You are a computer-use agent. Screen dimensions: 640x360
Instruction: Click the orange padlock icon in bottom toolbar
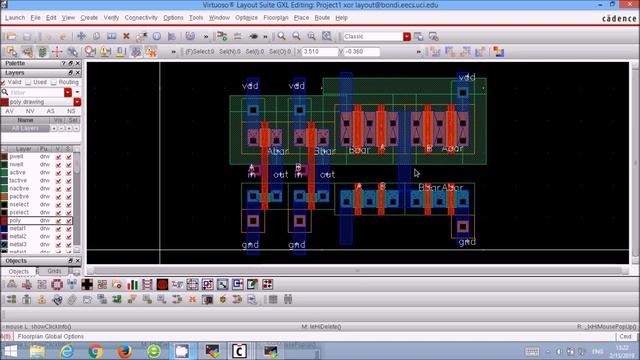click(42, 300)
